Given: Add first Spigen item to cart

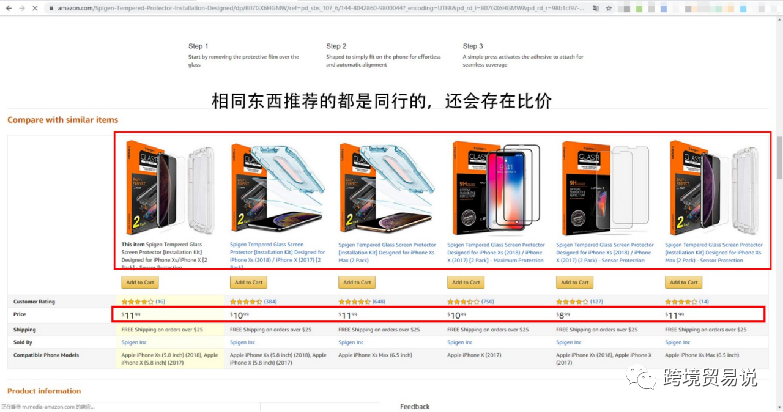Looking at the screenshot, I should pos(140,282).
